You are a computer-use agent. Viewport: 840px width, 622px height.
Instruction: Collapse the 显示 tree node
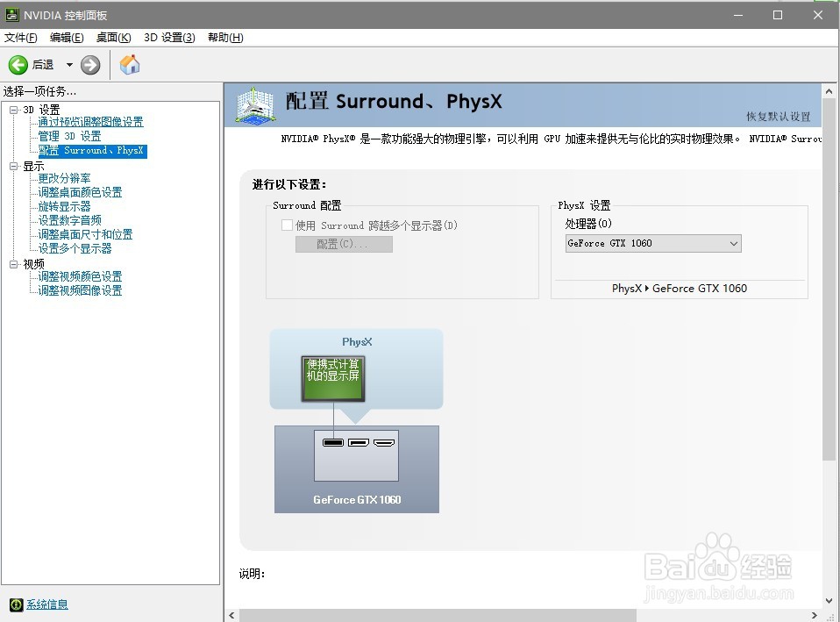14,166
